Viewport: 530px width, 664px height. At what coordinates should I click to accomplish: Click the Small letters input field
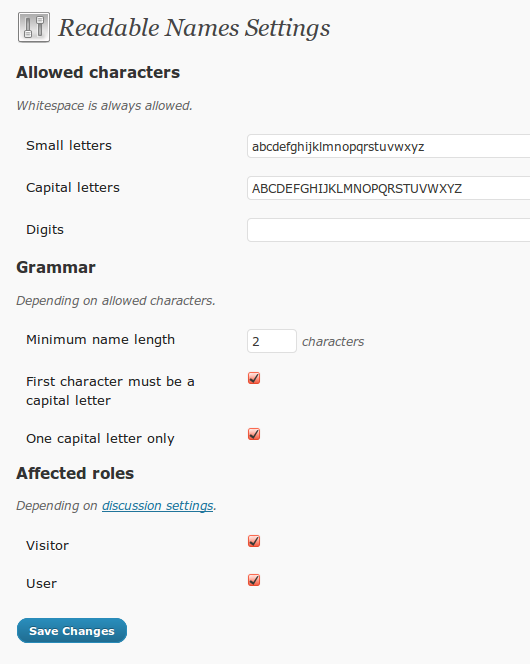[x=389, y=147]
